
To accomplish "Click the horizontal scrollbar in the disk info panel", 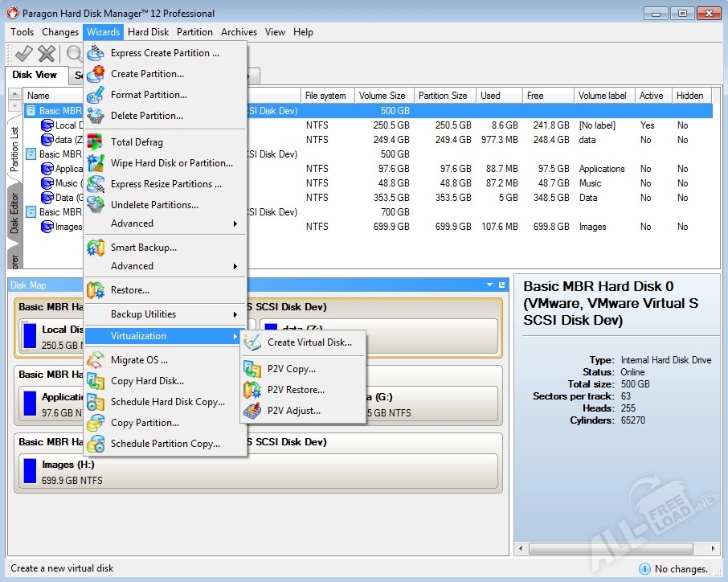I will pos(619,548).
